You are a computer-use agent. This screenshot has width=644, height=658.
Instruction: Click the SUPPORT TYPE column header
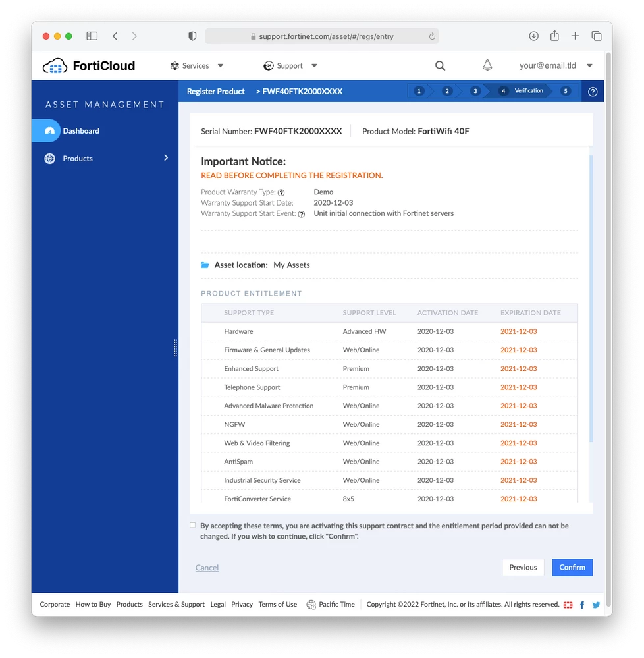click(249, 313)
